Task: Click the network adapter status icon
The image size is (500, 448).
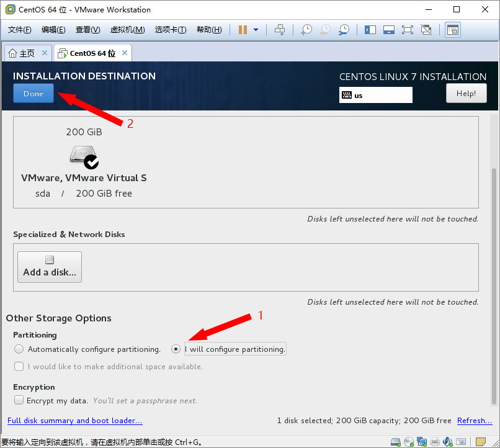Action: [422, 442]
